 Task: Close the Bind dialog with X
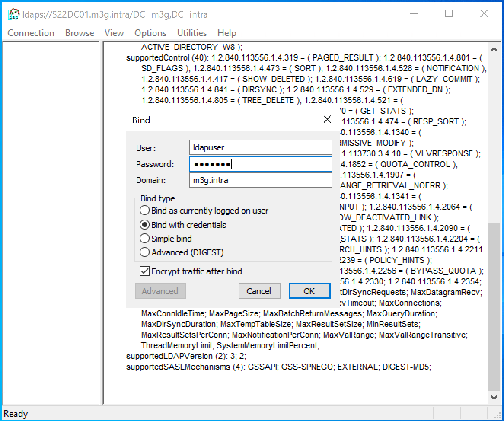327,120
